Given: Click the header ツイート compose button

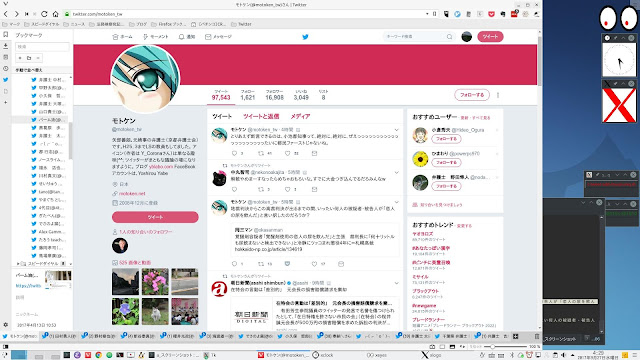Looking at the screenshot, I should (490, 37).
